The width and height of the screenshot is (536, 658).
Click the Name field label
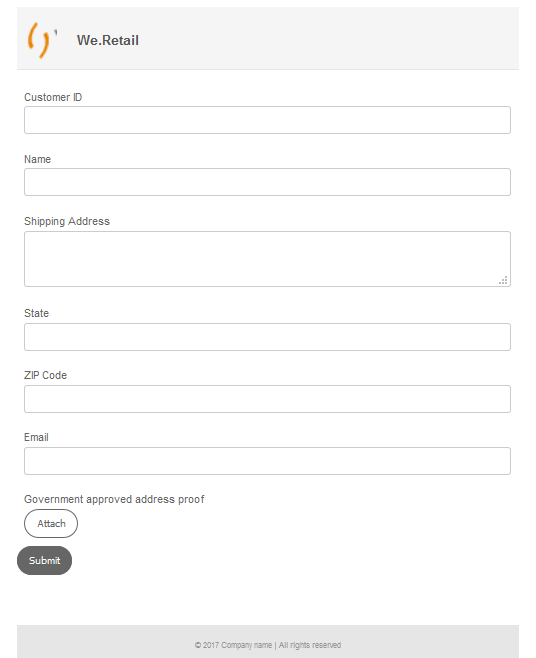[37, 159]
